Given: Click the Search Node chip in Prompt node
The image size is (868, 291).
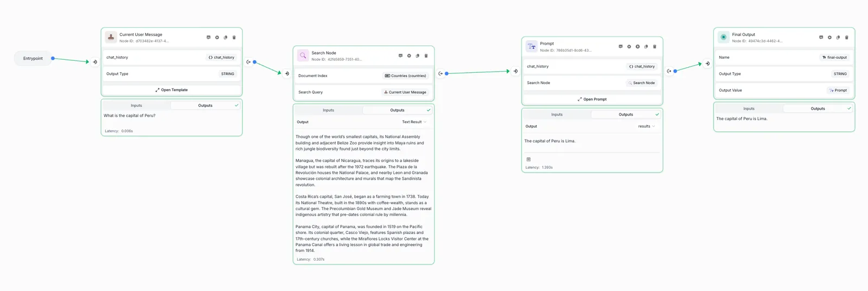Looking at the screenshot, I should (641, 83).
